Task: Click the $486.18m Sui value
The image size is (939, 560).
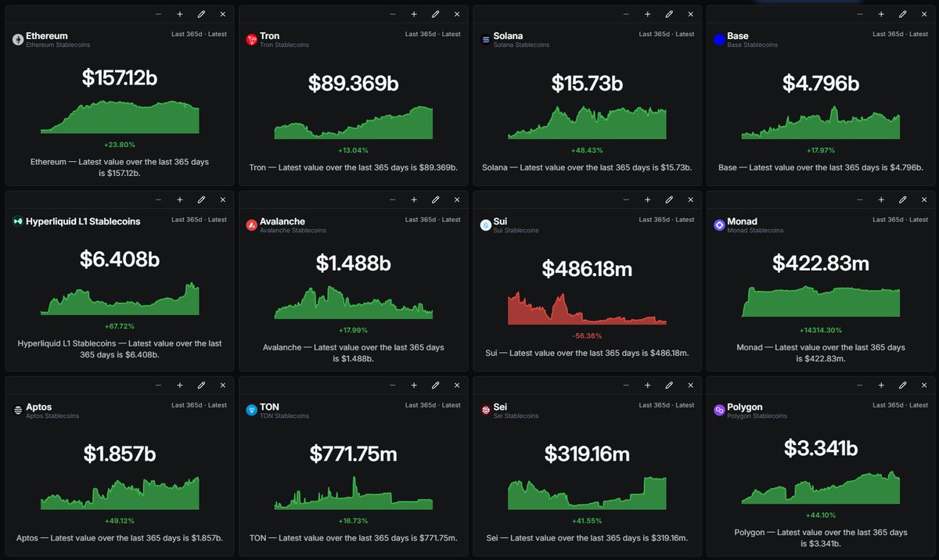Action: click(587, 269)
